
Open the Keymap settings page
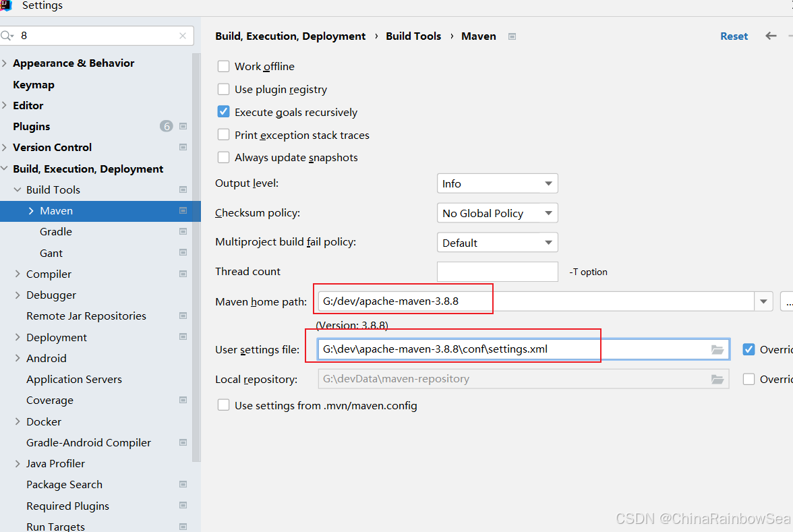[34, 84]
